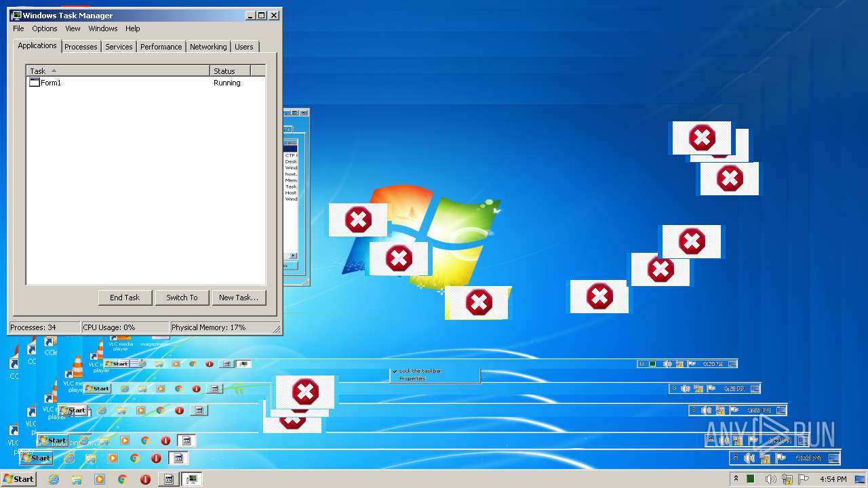This screenshot has height=488, width=868.
Task: Open the network tray icon
Action: pyautogui.click(x=787, y=479)
